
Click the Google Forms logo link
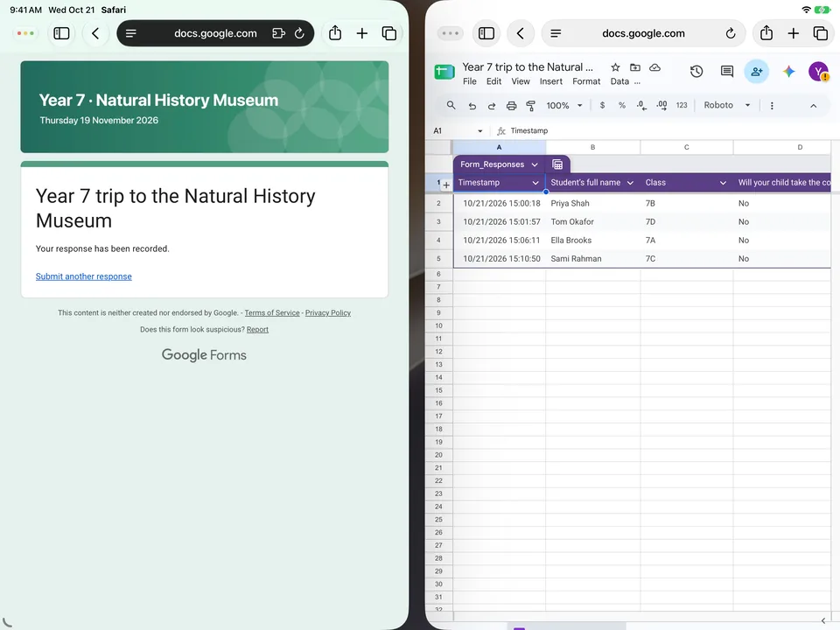pyautogui.click(x=204, y=354)
